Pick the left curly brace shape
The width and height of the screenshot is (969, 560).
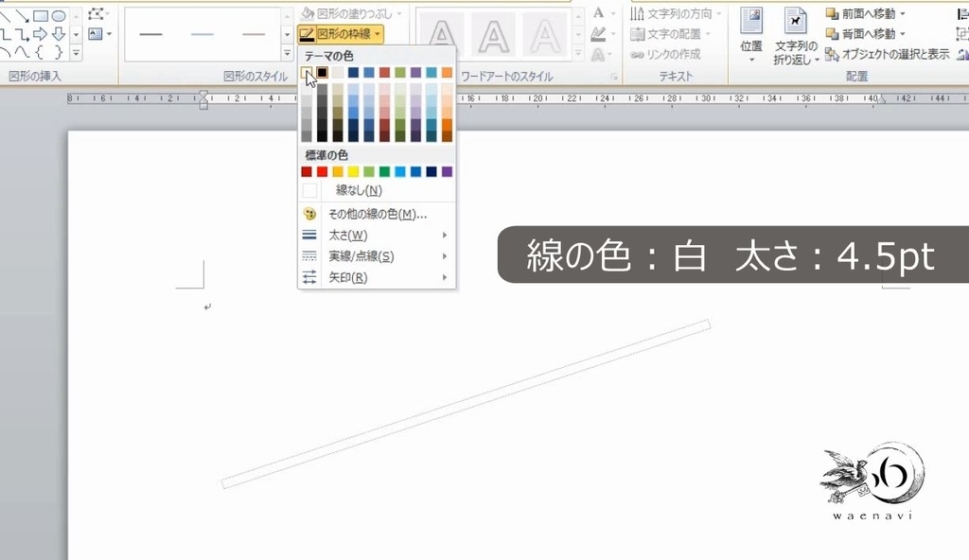39,50
